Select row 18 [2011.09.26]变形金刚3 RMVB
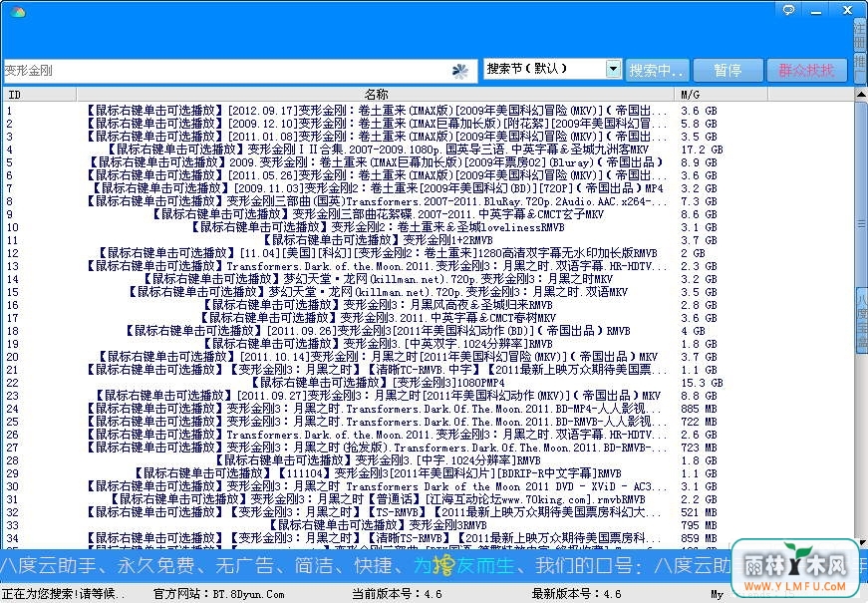The width and height of the screenshot is (868, 603). click(x=429, y=331)
